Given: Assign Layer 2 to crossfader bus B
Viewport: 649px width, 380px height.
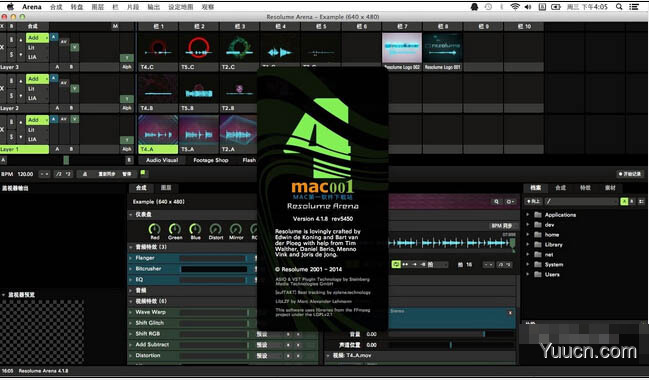Looking at the screenshot, I should pyautogui.click(x=72, y=108).
